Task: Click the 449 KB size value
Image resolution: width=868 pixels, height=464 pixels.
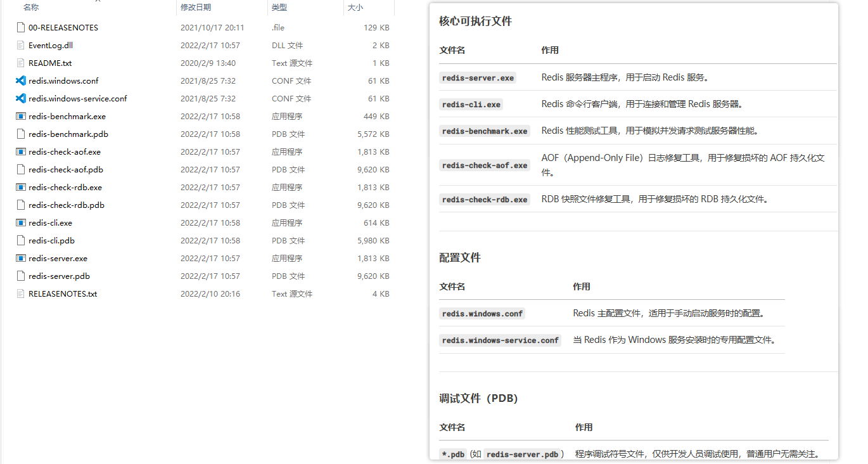Action: coord(376,116)
